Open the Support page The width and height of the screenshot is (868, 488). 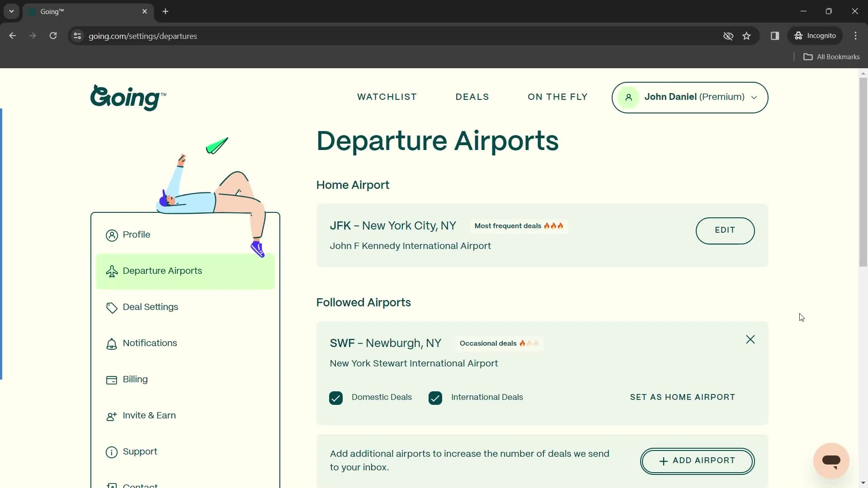[185, 452]
